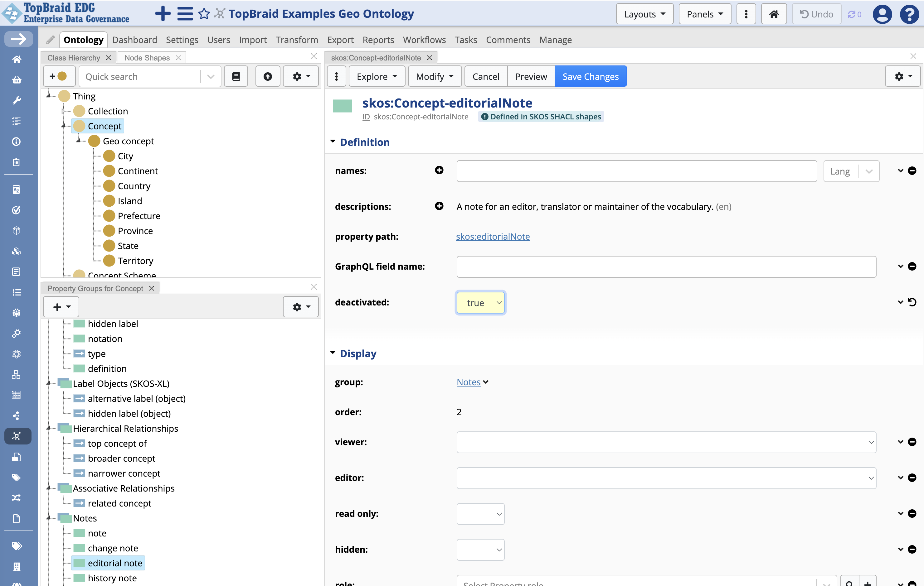Click the create new plus icon in header
The height and width of the screenshot is (586, 924).
coord(163,14)
